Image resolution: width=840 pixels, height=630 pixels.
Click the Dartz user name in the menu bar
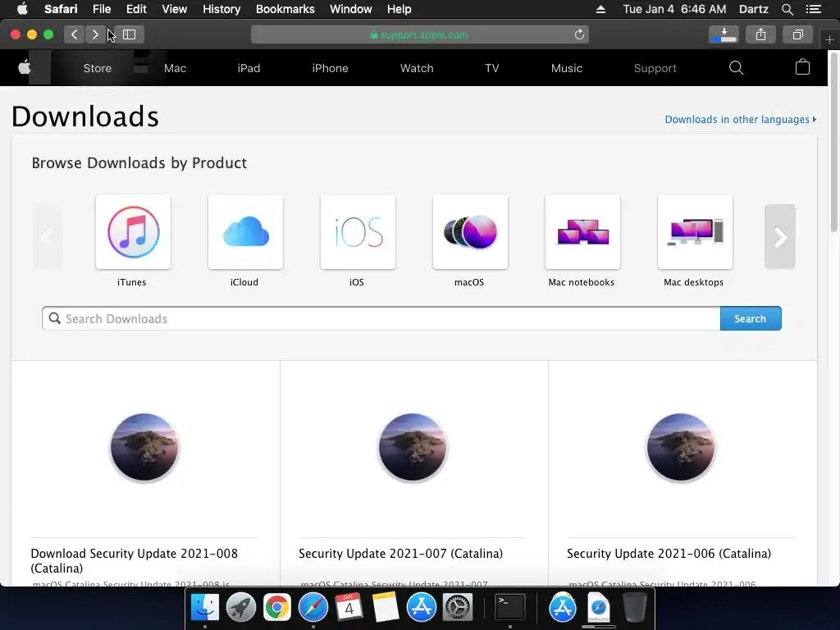tap(754, 9)
